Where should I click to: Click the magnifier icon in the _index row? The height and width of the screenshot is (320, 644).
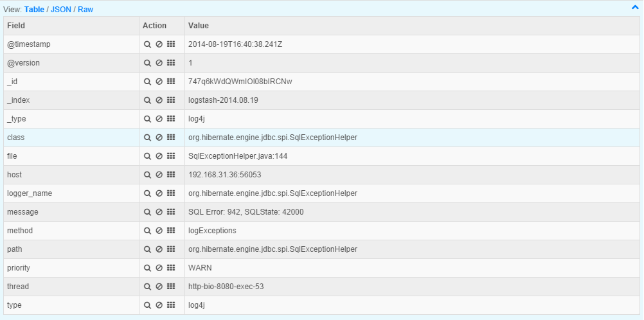147,100
